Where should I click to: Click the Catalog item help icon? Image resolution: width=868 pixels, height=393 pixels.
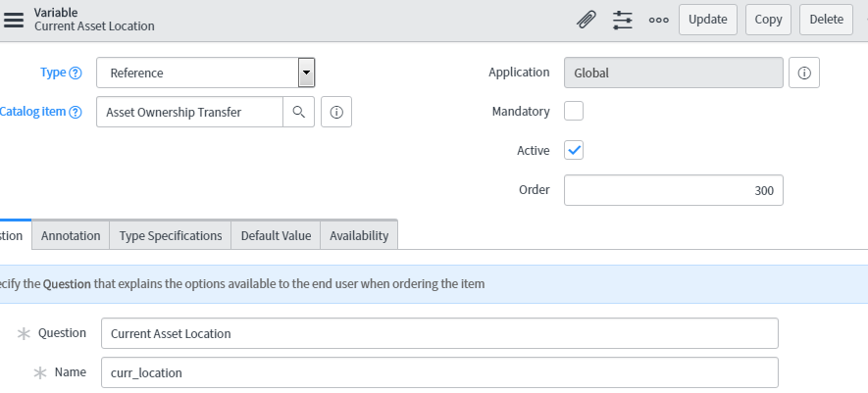[76, 112]
